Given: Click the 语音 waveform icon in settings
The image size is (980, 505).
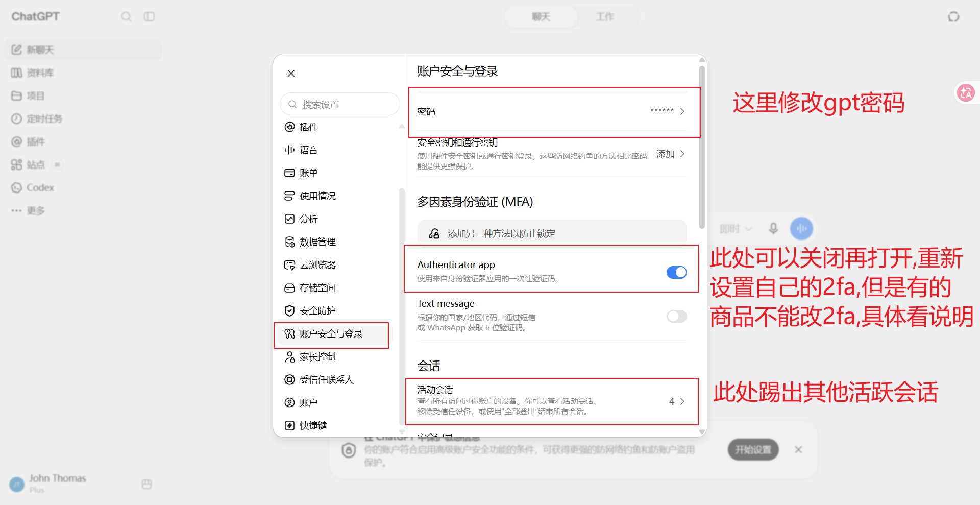Looking at the screenshot, I should coord(289,150).
